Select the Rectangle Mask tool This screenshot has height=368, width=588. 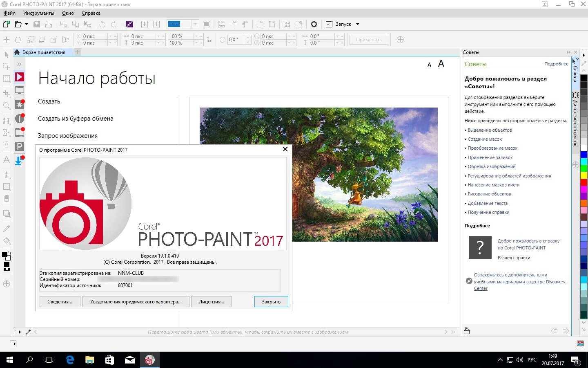coord(7,79)
